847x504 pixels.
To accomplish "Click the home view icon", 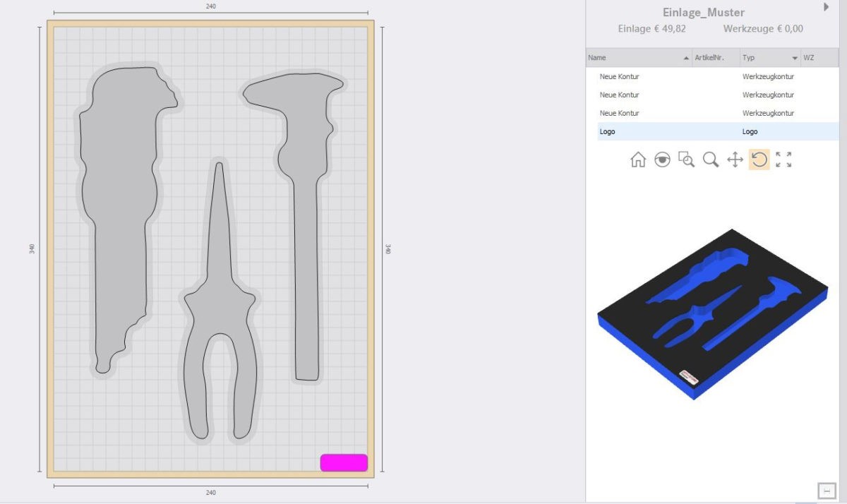I will [x=638, y=160].
